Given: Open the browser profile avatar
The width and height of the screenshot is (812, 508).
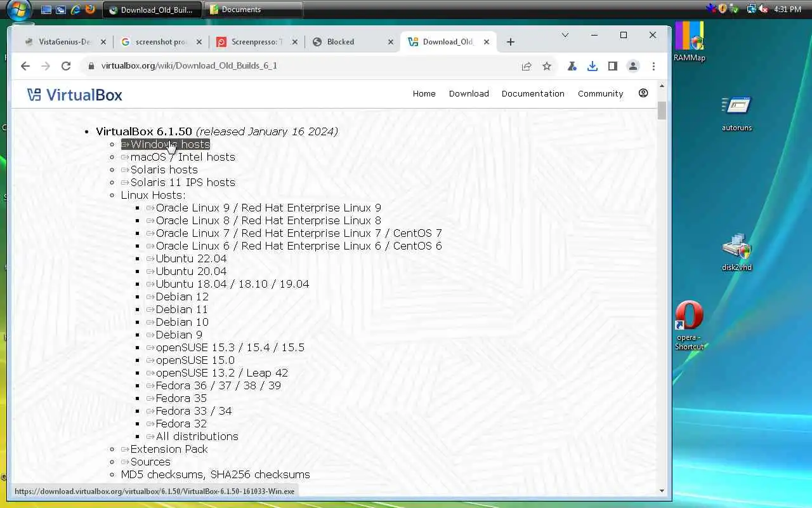Looking at the screenshot, I should click(633, 66).
